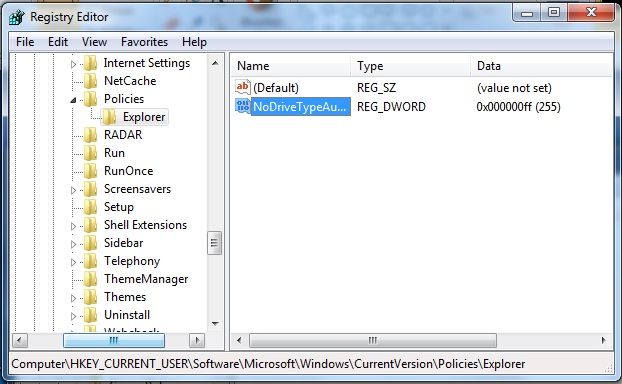Close the Registry Editor window

click(591, 13)
